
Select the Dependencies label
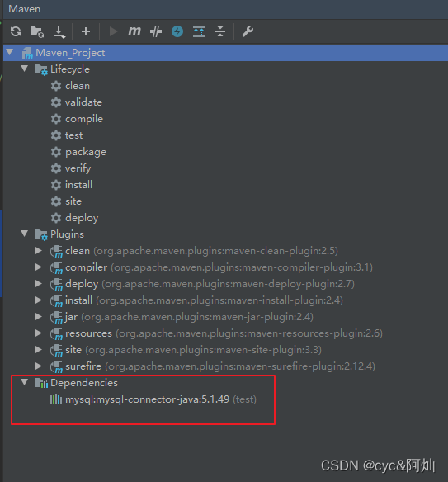(84, 383)
